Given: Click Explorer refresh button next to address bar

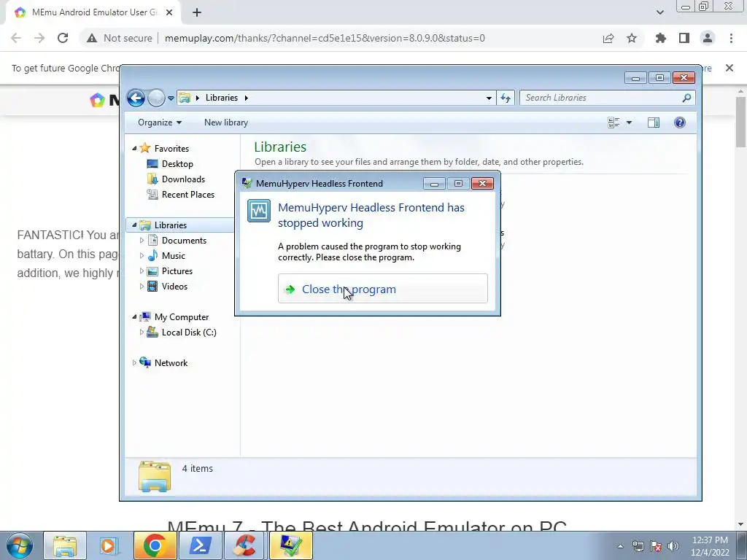Looking at the screenshot, I should click(506, 98).
